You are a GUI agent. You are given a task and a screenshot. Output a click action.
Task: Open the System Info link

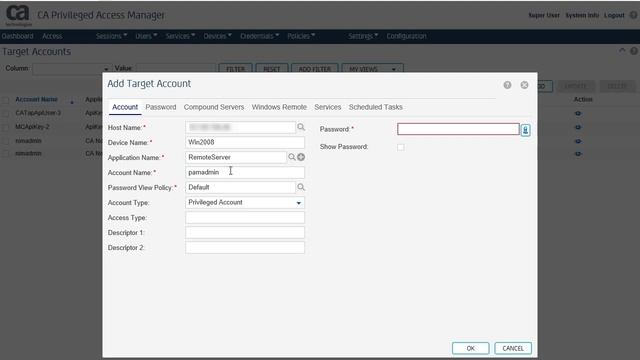[x=582, y=15]
